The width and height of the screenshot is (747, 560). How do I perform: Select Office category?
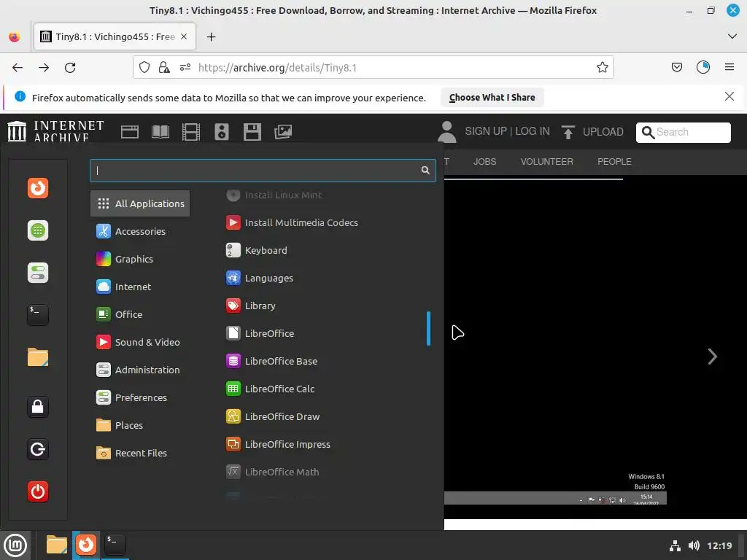tap(140, 314)
